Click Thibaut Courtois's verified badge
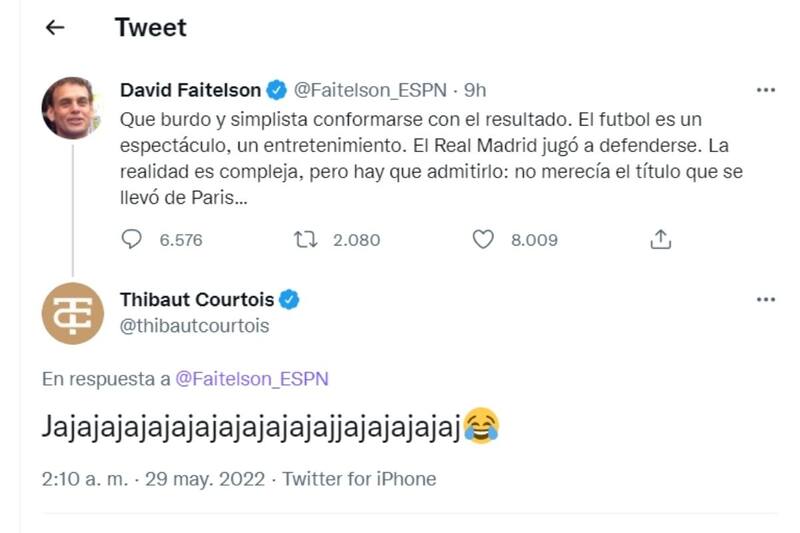The width and height of the screenshot is (800, 533). [290, 299]
